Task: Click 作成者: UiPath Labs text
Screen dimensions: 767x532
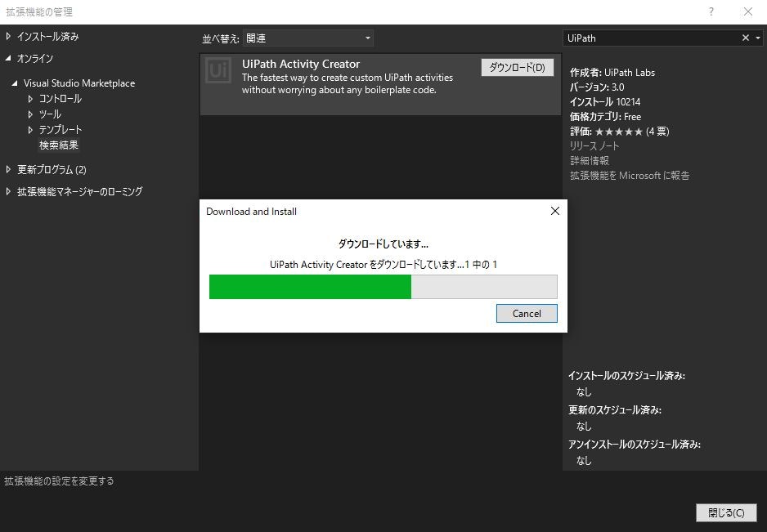Action: [612, 73]
